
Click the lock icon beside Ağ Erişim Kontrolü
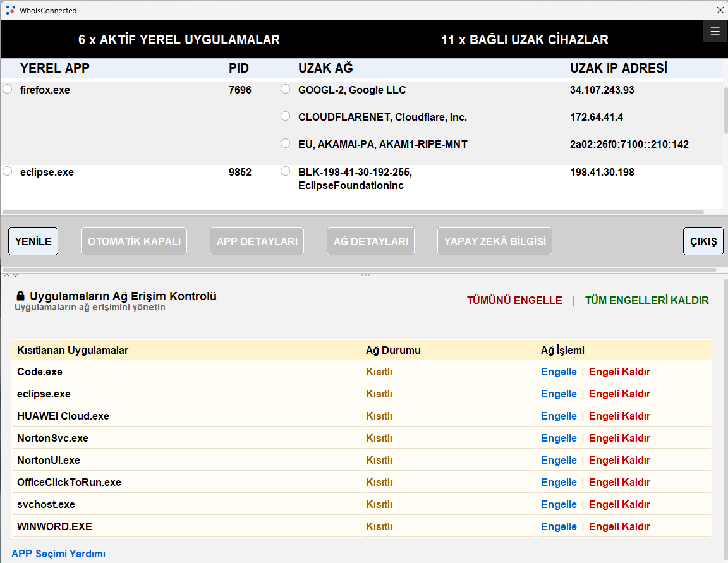click(20, 296)
